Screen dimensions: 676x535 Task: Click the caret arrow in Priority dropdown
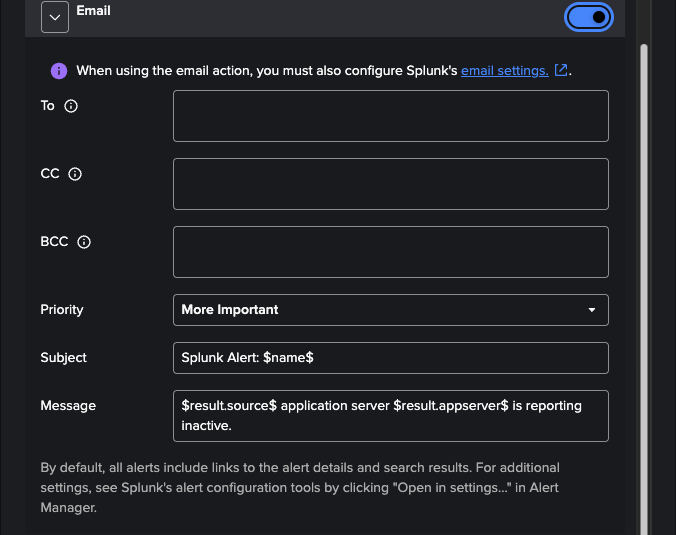(592, 310)
